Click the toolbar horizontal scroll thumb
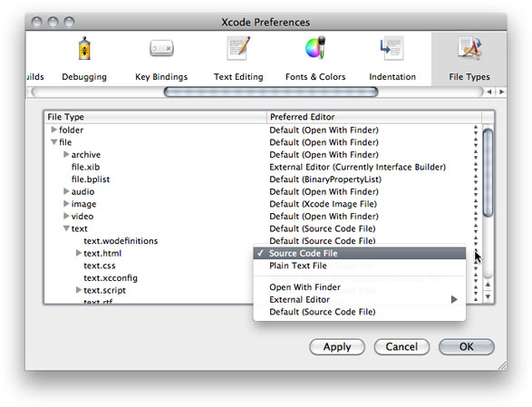Screen dimensions: 532x407 pyautogui.click(x=271, y=92)
